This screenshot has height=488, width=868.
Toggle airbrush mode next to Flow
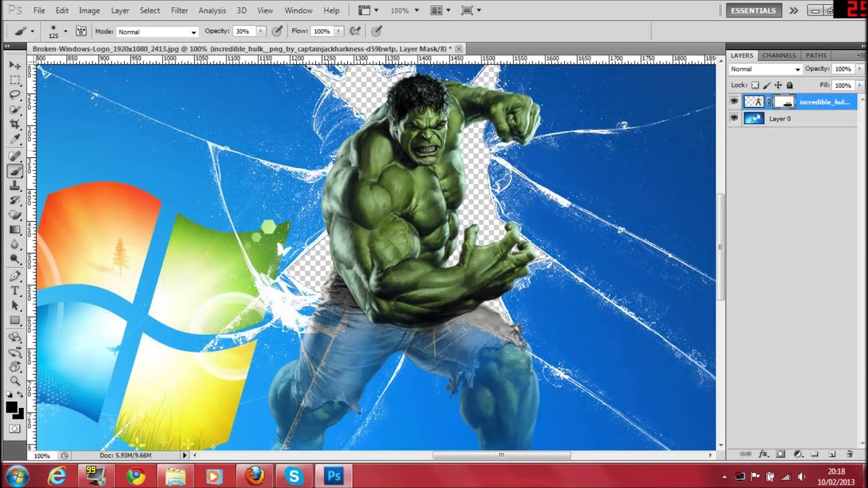355,31
